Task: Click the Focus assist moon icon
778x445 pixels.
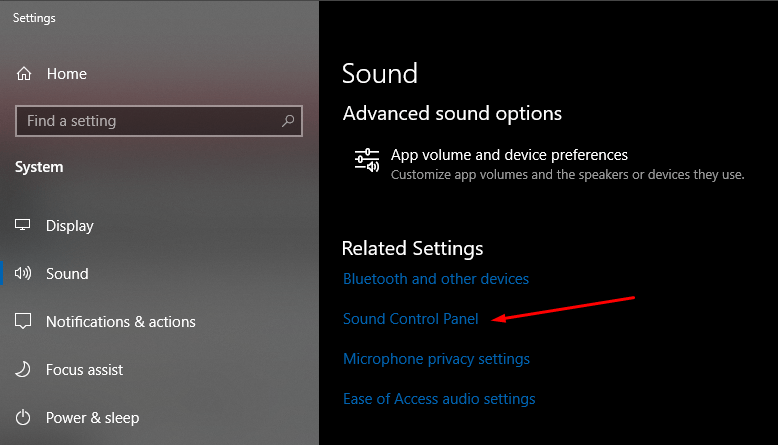Action: tap(25, 370)
